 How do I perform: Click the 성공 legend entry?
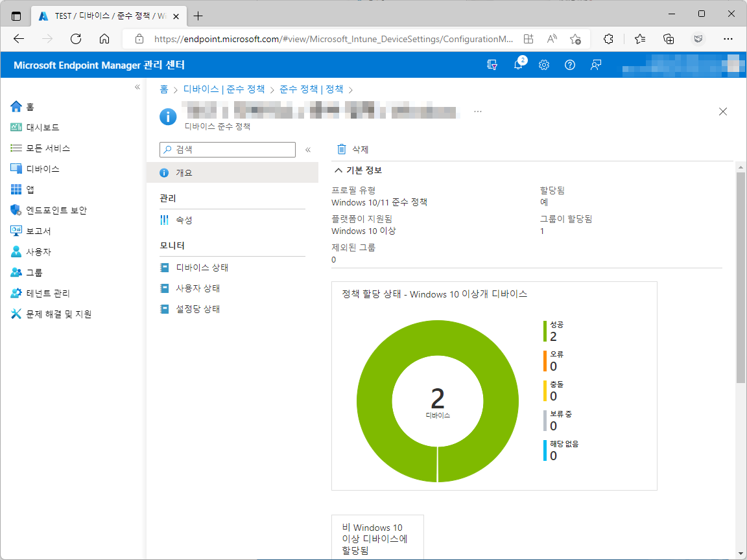click(554, 331)
